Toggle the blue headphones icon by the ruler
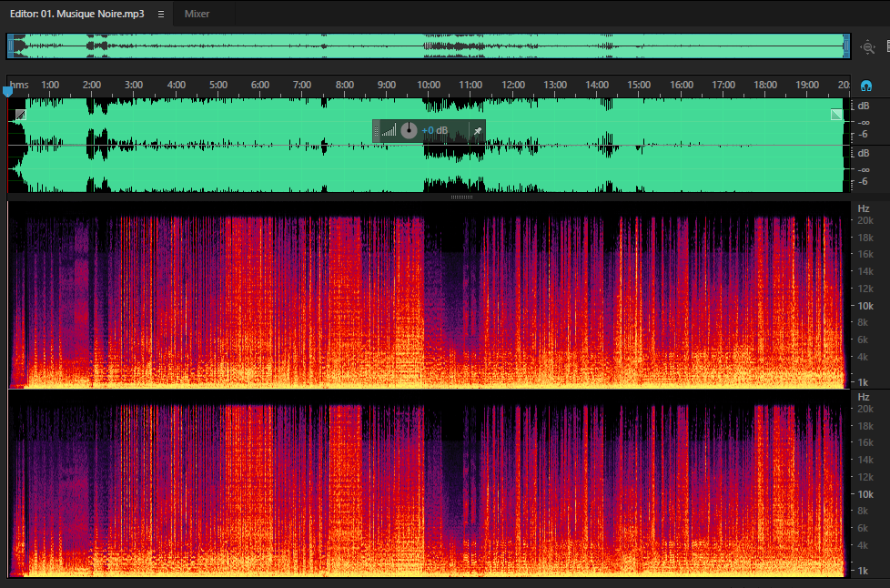Viewport: 890px width, 588px height. coord(866,86)
